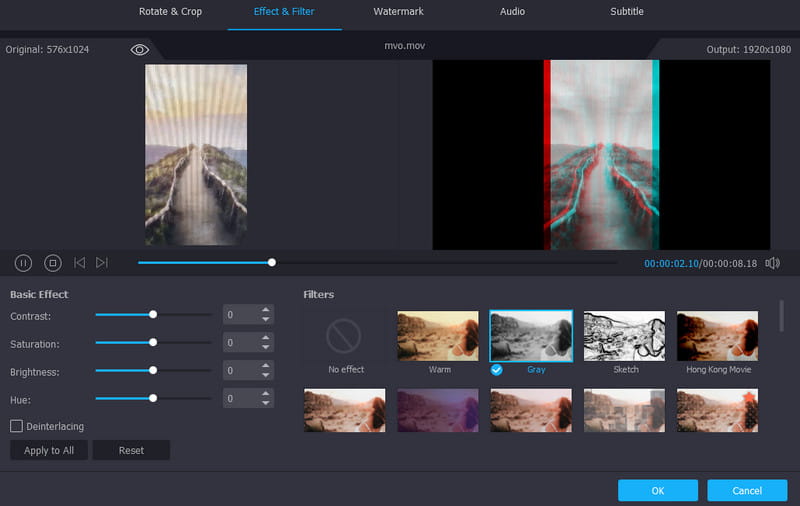
Task: Click the Hue slider handle
Action: [x=153, y=398]
